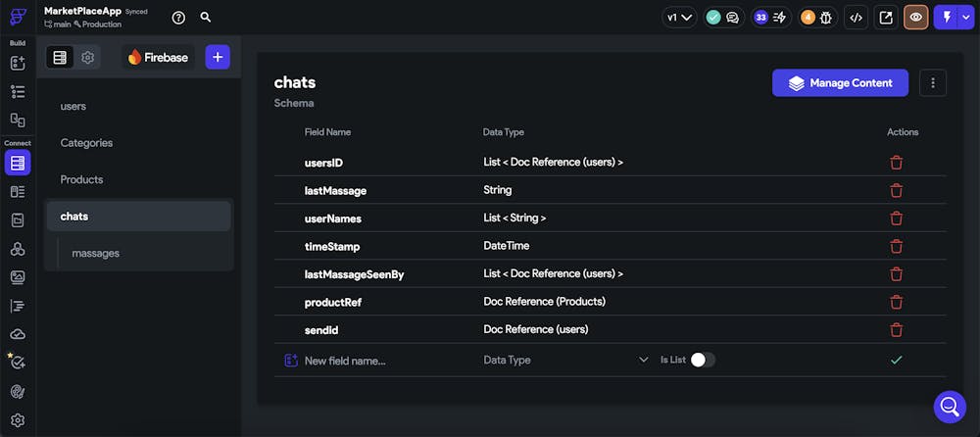Switch to collection settings gear view
The image size is (980, 437).
pos(87,58)
